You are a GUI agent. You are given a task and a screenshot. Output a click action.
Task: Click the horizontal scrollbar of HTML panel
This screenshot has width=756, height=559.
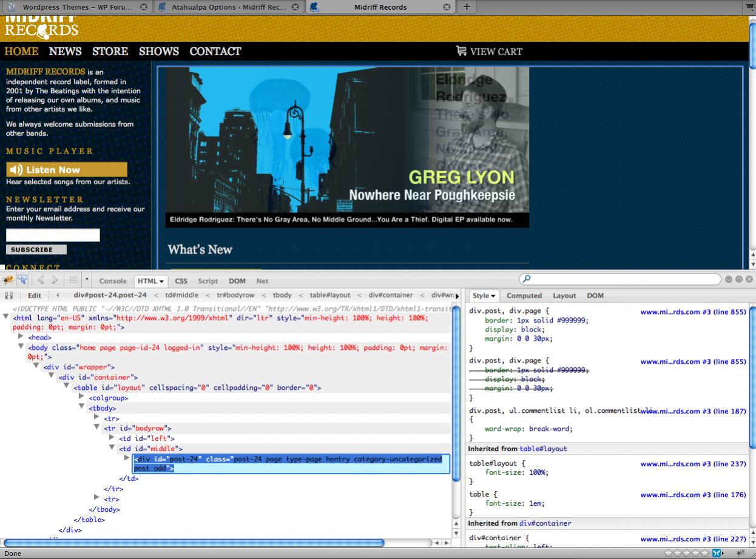(x=193, y=543)
